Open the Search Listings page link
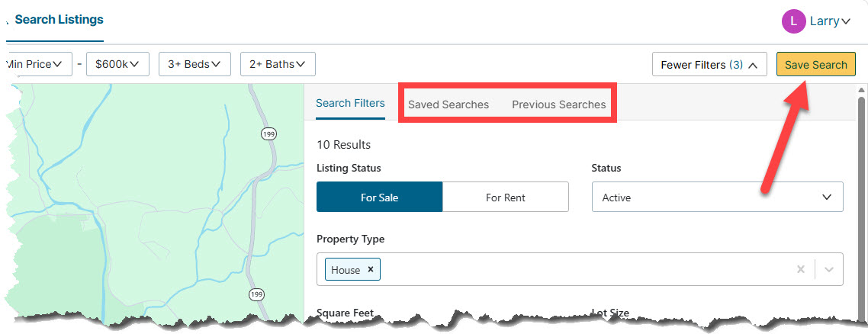 tap(59, 20)
